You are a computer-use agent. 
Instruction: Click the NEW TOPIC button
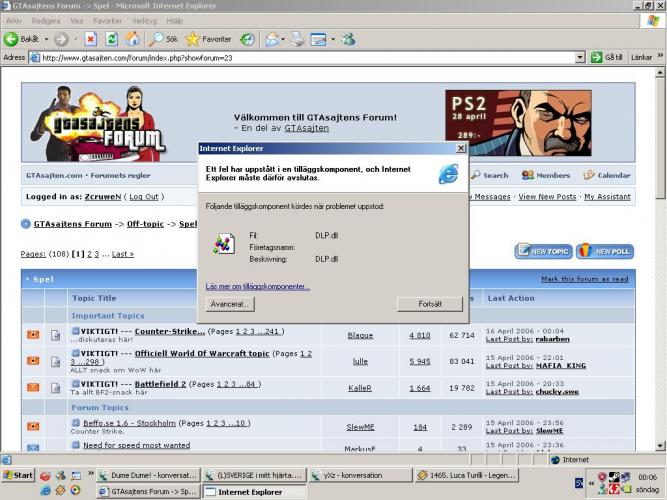point(543,251)
